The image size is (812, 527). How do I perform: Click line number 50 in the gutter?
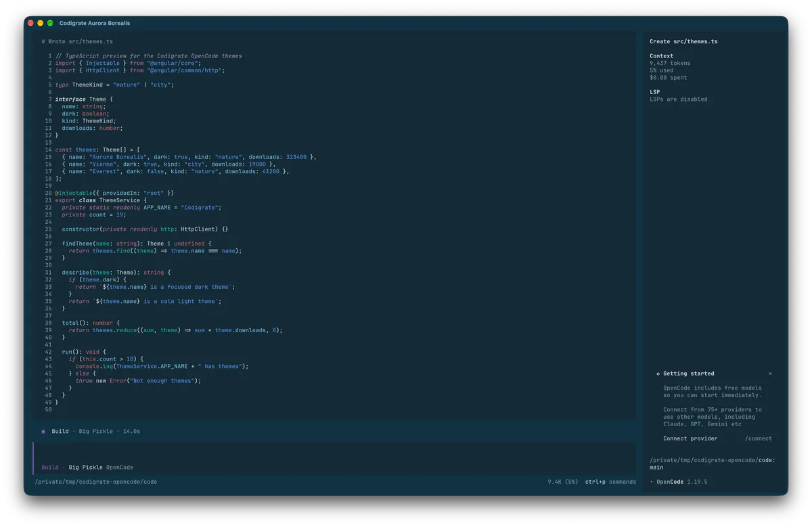(48, 409)
